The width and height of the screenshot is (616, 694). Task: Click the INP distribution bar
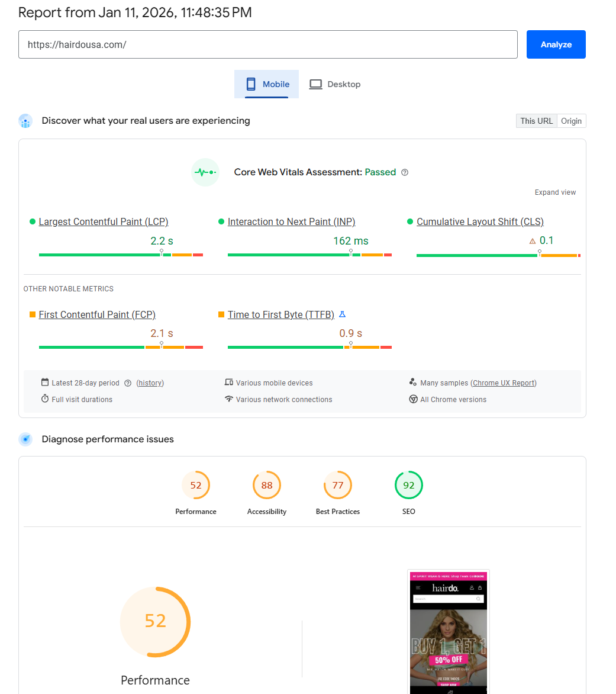pos(309,255)
